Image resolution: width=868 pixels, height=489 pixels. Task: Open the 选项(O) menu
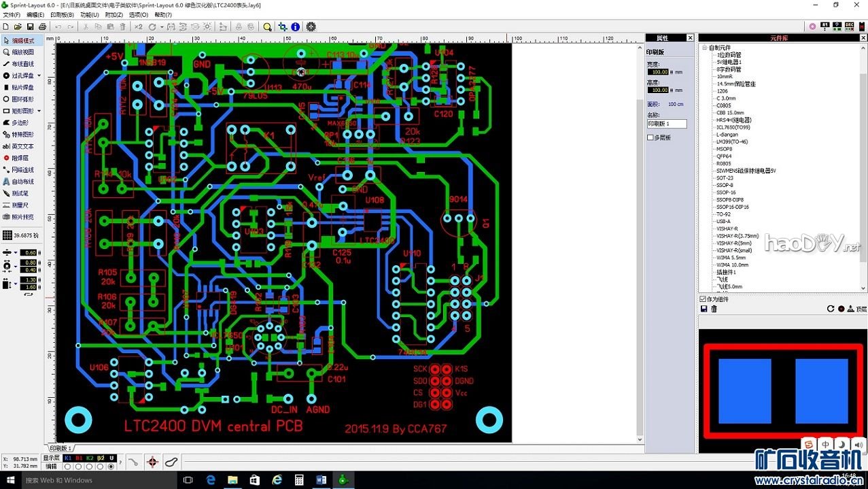point(139,14)
